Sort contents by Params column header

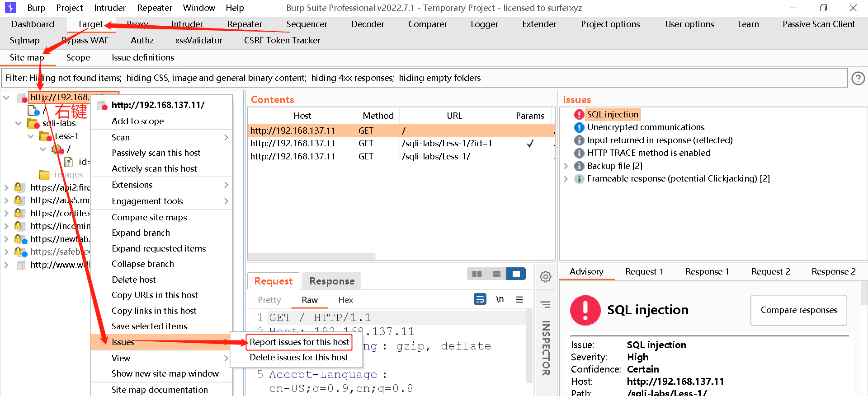click(x=530, y=116)
